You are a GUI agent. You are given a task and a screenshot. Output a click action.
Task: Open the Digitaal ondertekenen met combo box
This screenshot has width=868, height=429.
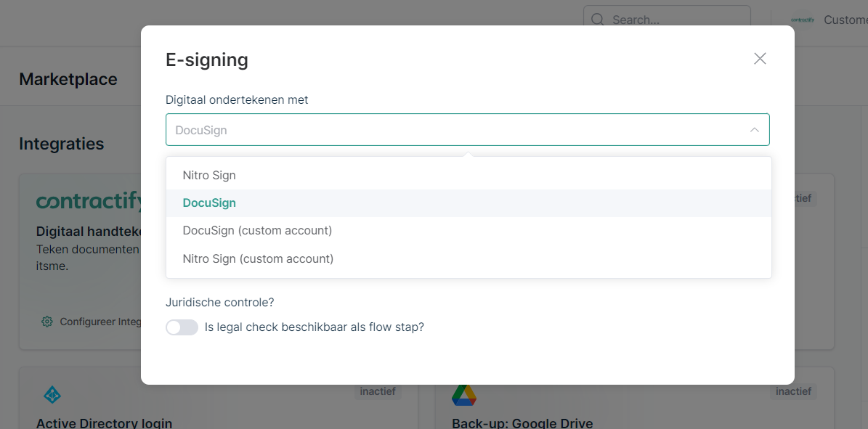(458, 130)
